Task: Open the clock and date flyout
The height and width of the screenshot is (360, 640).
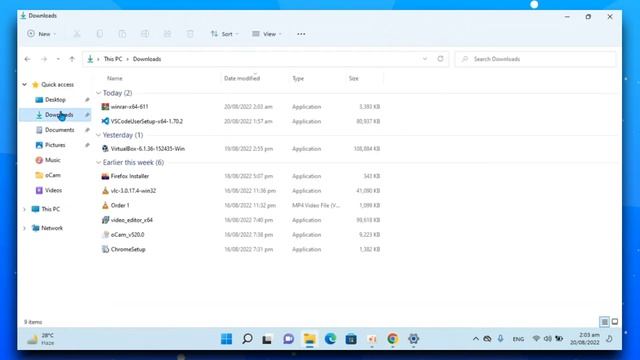Action: (x=584, y=339)
